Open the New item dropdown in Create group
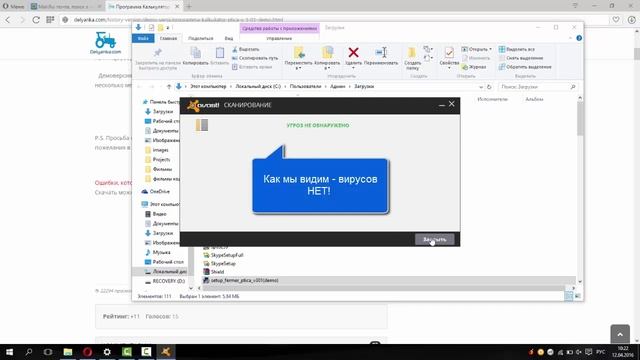The image size is (640, 360). coord(428,49)
